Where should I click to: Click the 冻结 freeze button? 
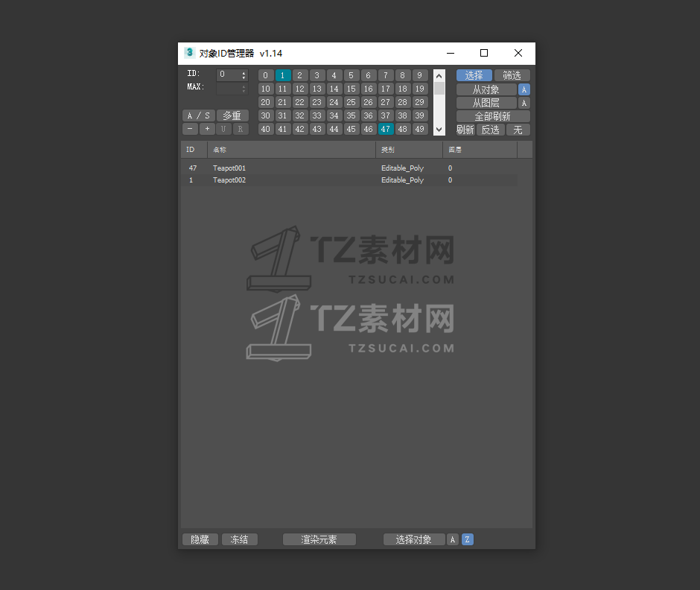[x=240, y=539]
